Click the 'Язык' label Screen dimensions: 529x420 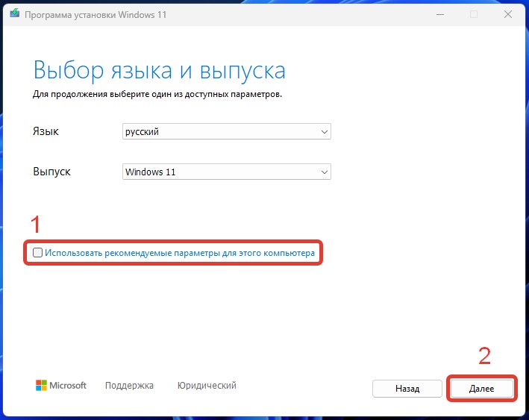(46, 131)
